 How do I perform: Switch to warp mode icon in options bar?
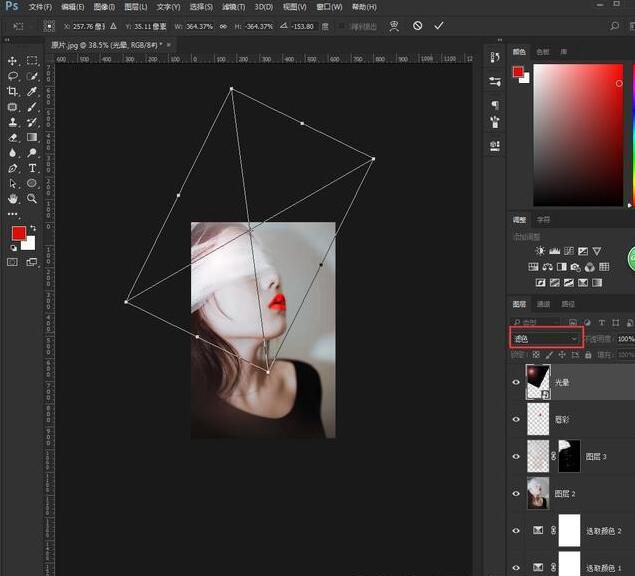coord(395,25)
